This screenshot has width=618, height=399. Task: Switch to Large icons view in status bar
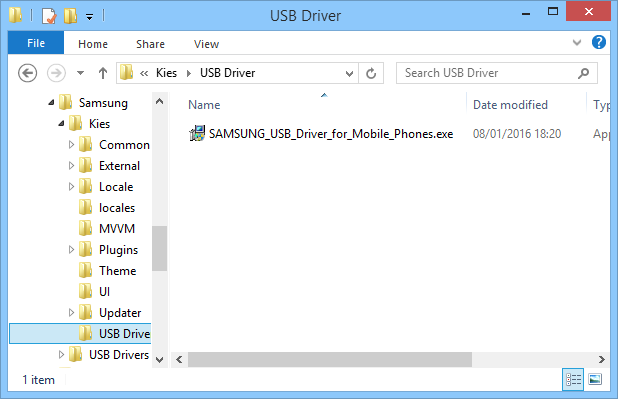[x=595, y=380]
